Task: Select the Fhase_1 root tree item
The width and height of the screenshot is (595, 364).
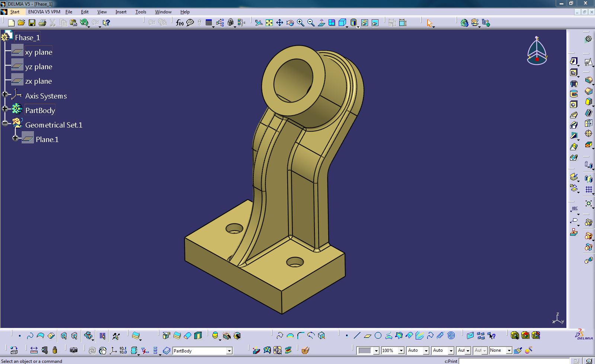Action: pyautogui.click(x=28, y=38)
